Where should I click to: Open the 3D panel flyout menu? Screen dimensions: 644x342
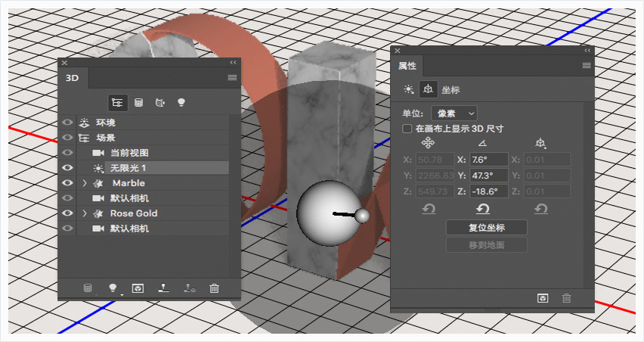click(x=232, y=78)
